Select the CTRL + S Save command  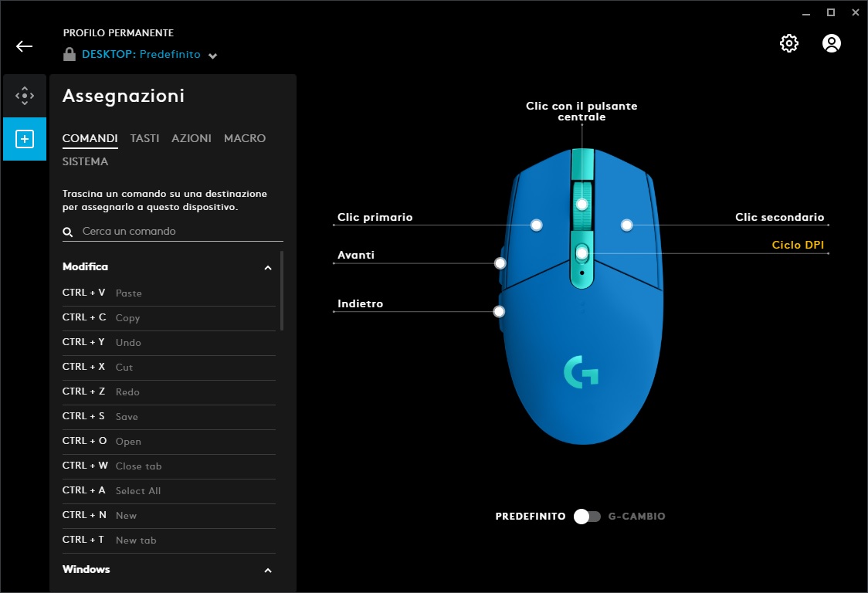[x=169, y=416]
